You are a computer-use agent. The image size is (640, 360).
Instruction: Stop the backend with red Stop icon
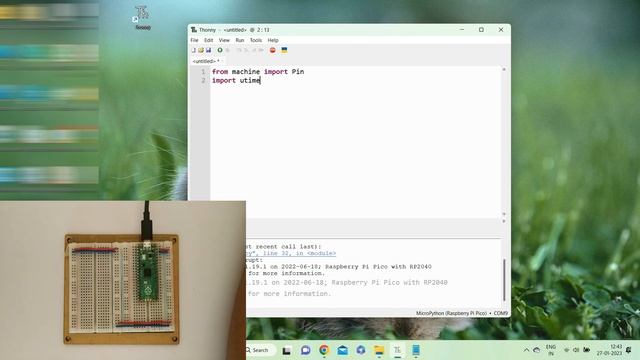point(273,50)
